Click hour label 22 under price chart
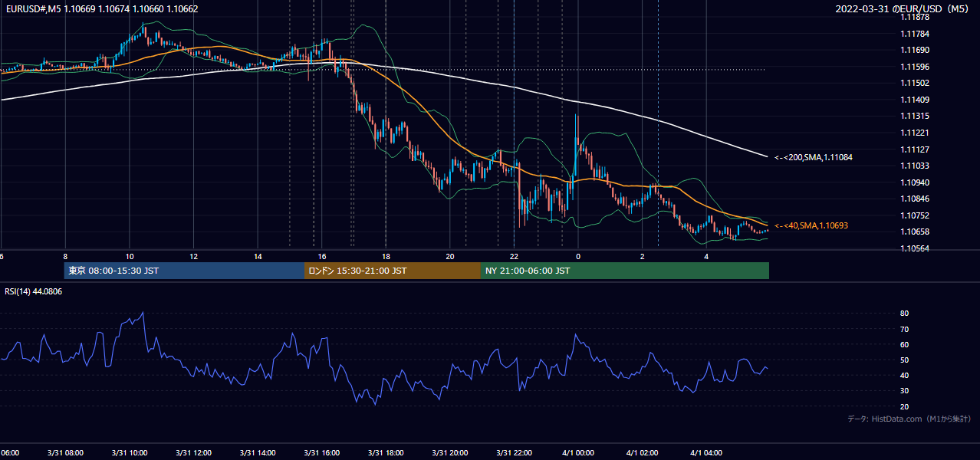The image size is (980, 460). tap(514, 257)
